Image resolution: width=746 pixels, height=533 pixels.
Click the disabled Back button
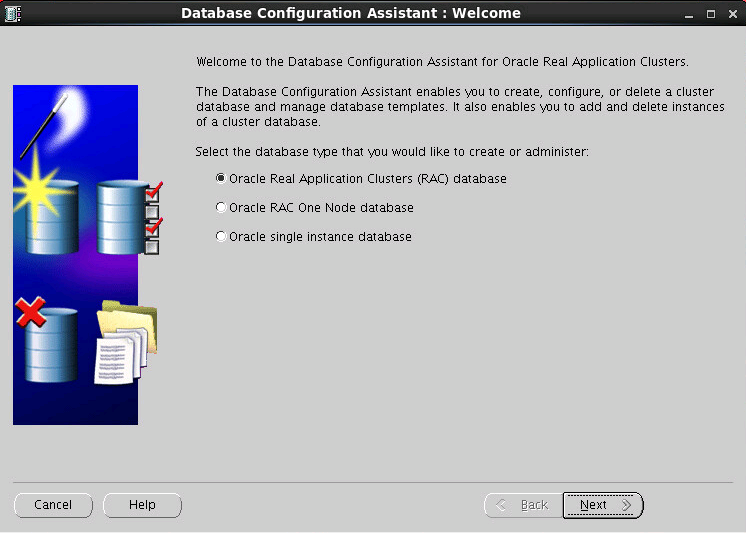pyautogui.click(x=523, y=505)
